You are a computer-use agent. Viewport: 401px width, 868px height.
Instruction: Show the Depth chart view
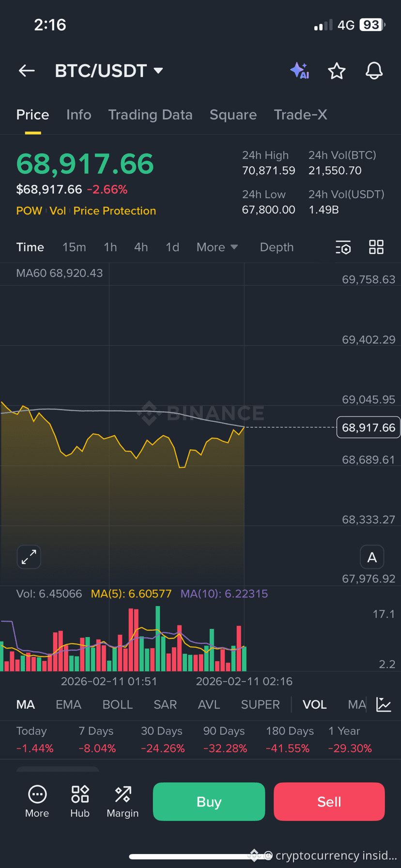277,247
